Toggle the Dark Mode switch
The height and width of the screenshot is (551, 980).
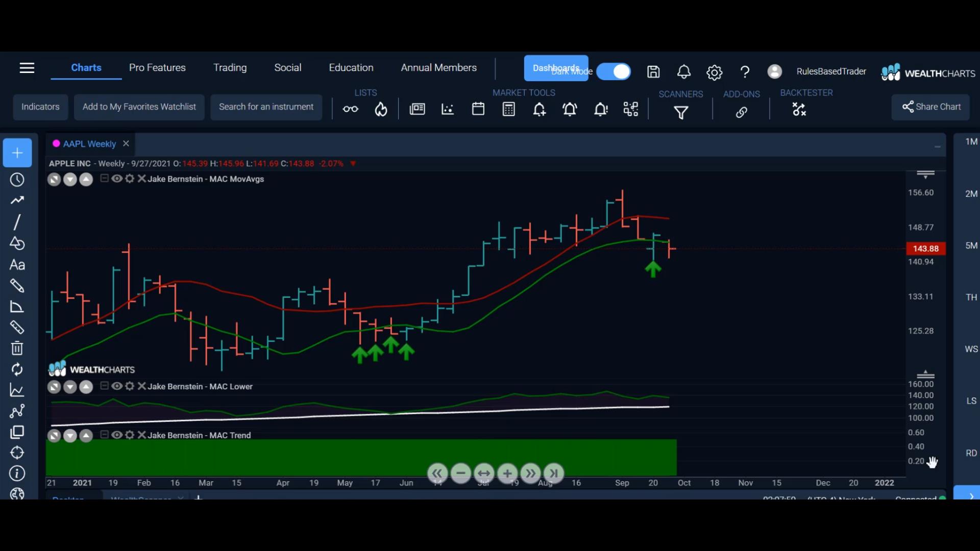point(614,71)
